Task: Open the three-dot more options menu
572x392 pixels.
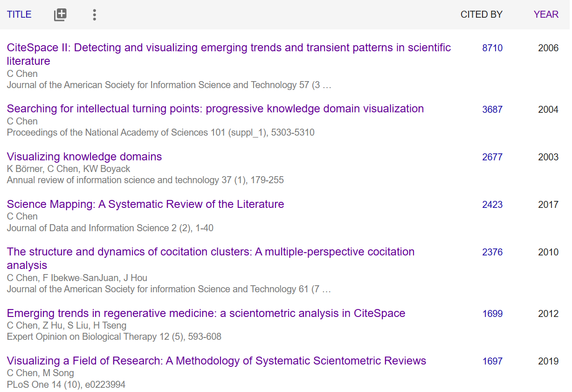Action: click(94, 15)
